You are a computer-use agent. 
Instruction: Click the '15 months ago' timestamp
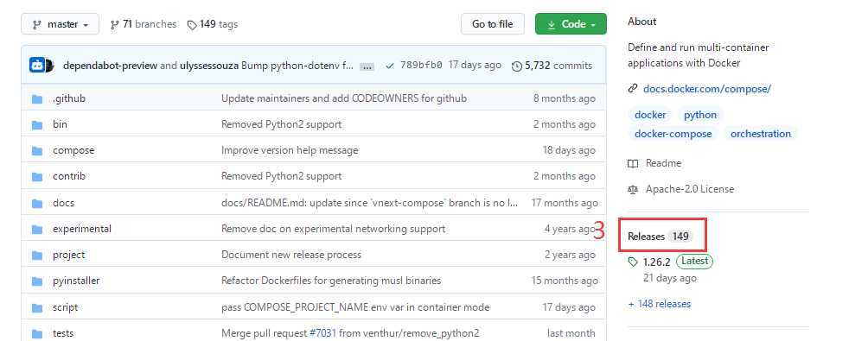click(x=565, y=281)
